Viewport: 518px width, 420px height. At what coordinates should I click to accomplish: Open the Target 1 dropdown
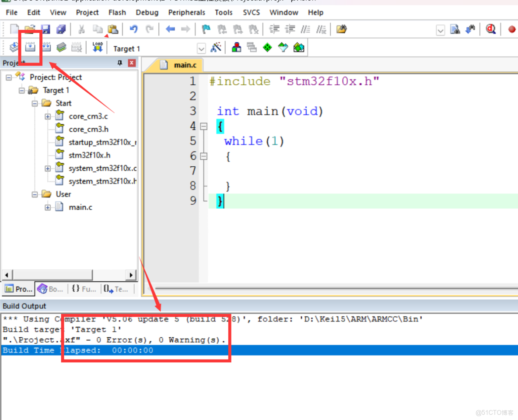(201, 49)
